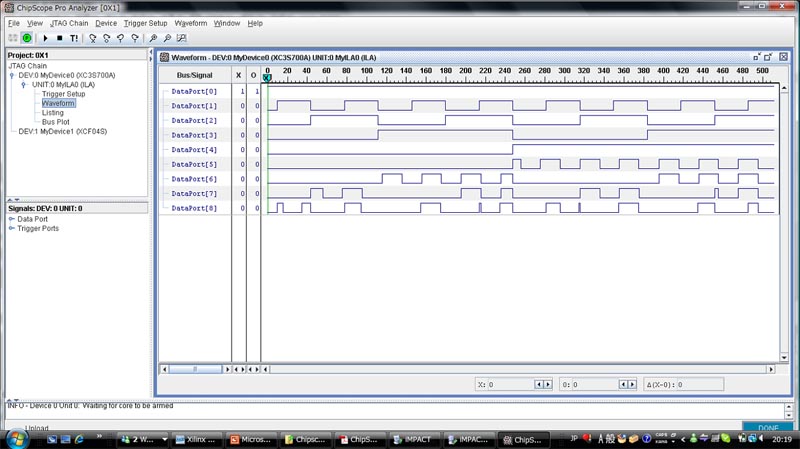Select the DataPort[8] signal row
The width and height of the screenshot is (800, 449).
[x=194, y=208]
